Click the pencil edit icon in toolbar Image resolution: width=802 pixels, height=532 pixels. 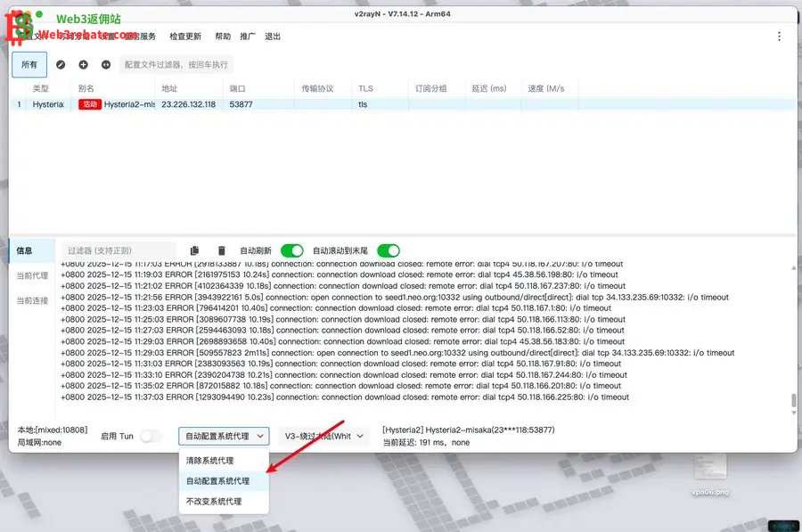61,65
